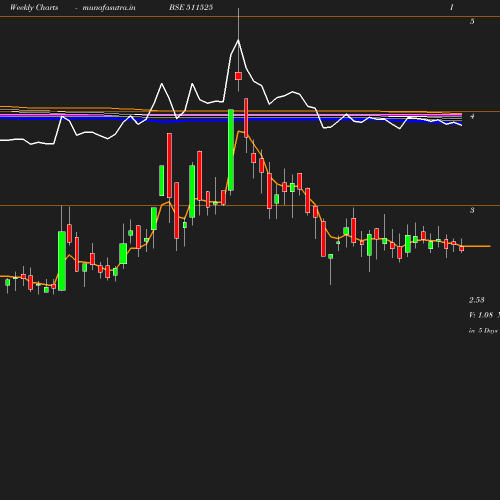500x500 pixels.
Task: Click the price axis label '3'
Action: coord(472,210)
